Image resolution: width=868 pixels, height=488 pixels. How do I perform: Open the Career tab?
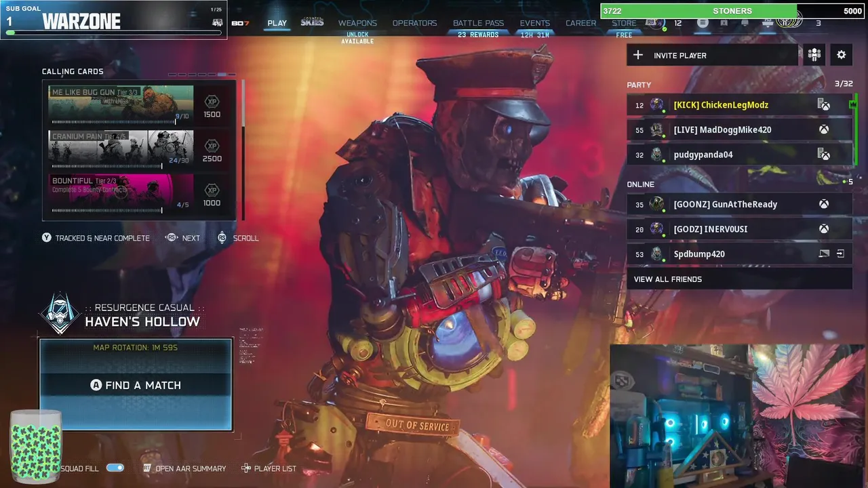581,23
